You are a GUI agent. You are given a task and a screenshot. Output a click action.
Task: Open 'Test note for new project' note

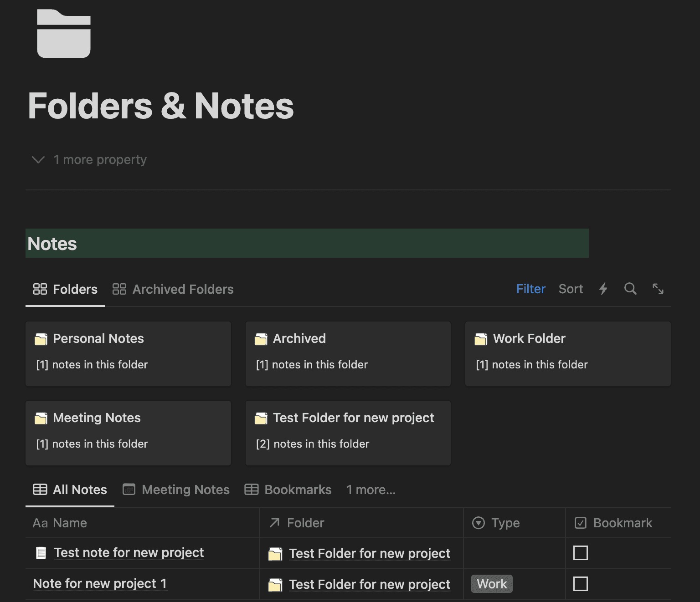[129, 552]
